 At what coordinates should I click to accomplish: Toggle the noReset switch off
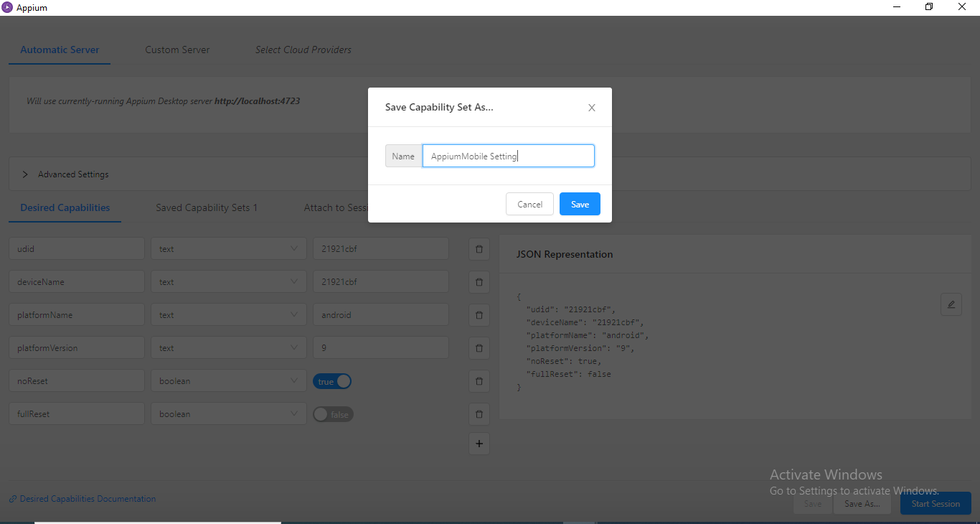(332, 381)
